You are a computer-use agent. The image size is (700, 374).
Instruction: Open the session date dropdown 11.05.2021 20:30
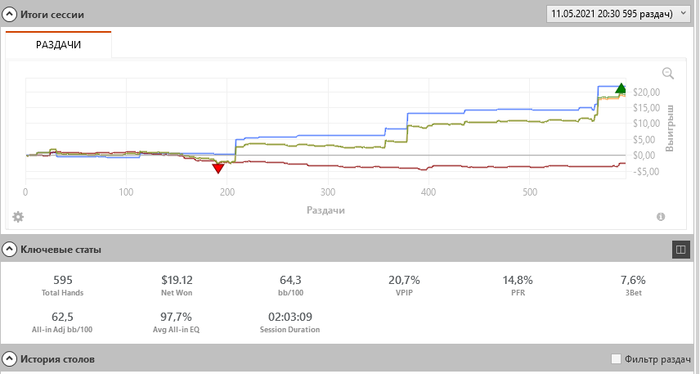[x=617, y=14]
